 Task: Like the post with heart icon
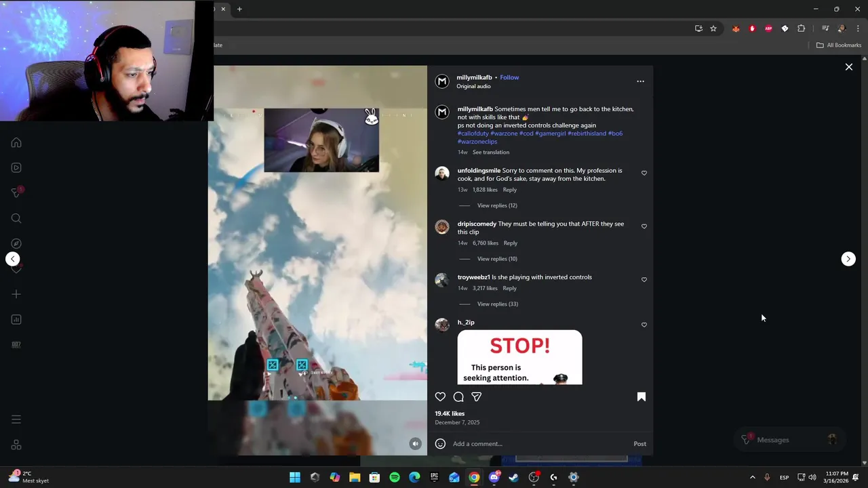click(440, 397)
